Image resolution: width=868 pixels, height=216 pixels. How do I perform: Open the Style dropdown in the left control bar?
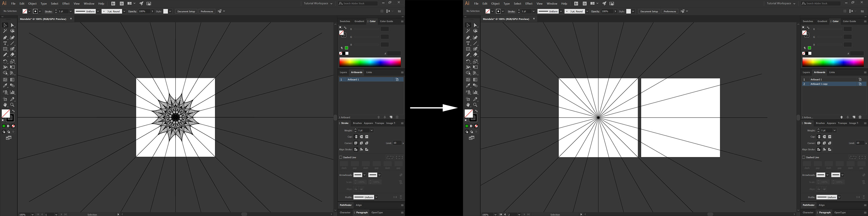[170, 12]
